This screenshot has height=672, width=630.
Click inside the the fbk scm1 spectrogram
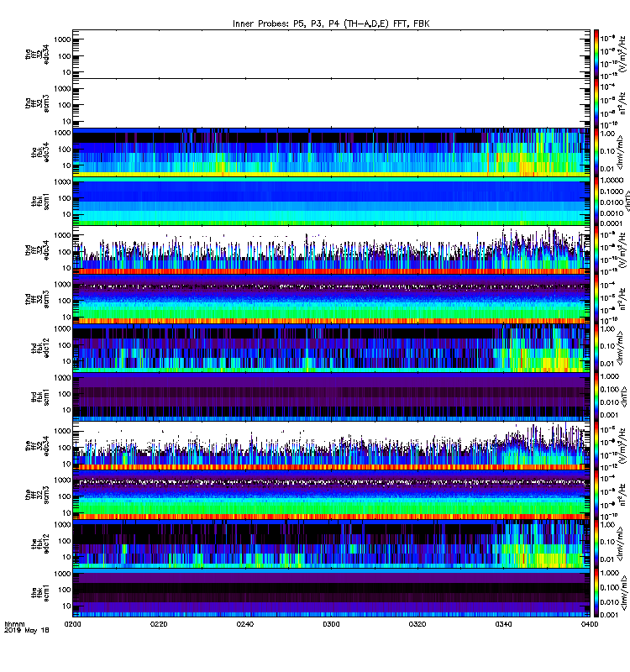(x=331, y=593)
